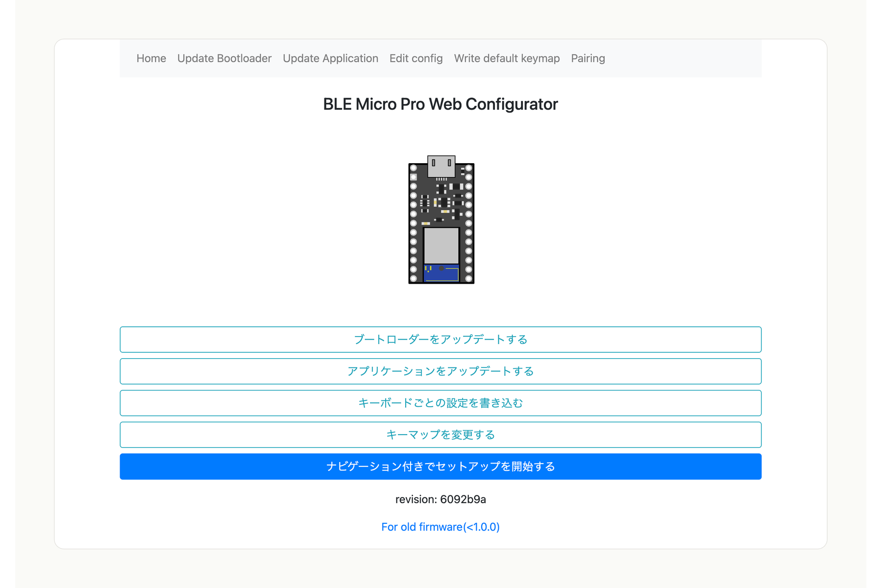Switch to the Pairing page
The image size is (882, 588).
588,58
